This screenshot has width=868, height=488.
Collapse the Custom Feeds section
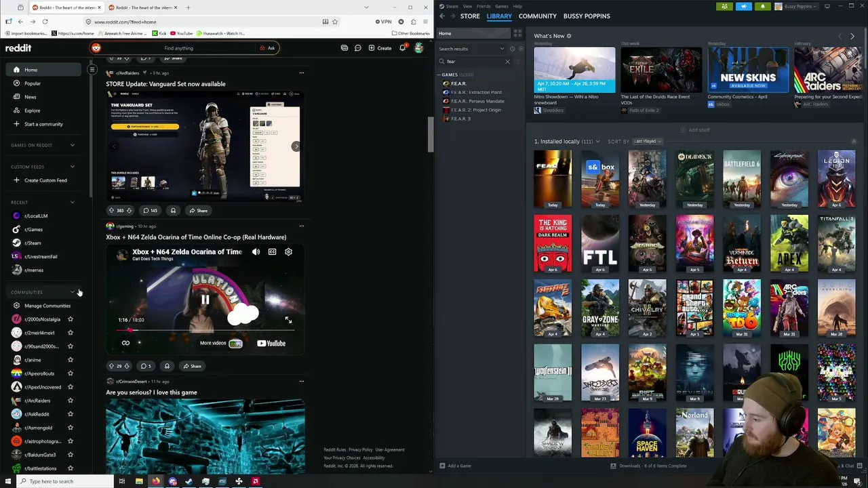coord(73,167)
